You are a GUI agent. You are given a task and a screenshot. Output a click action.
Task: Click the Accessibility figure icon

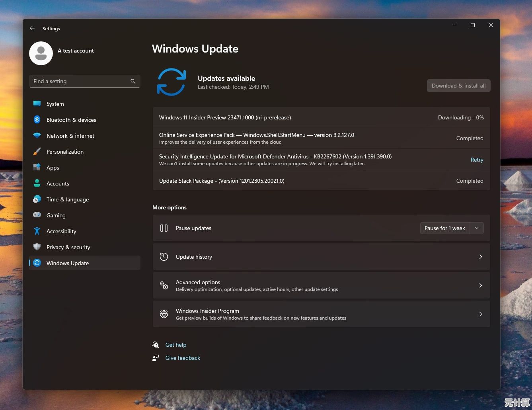(37, 231)
